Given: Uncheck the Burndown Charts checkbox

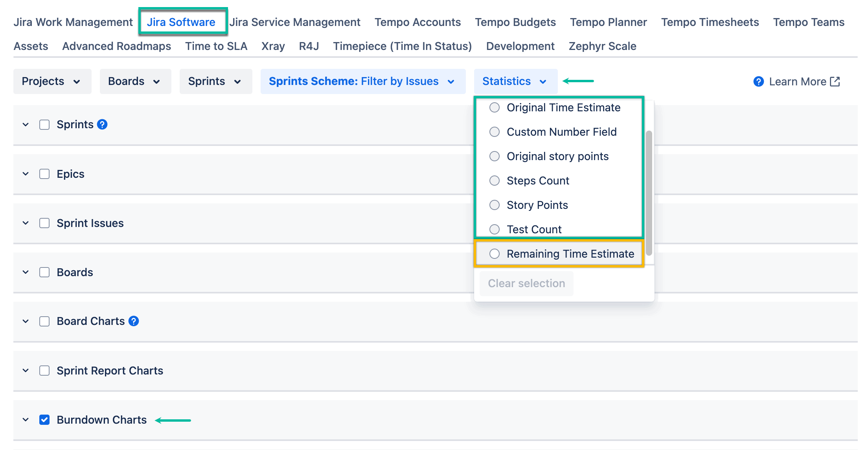Looking at the screenshot, I should pyautogui.click(x=44, y=420).
